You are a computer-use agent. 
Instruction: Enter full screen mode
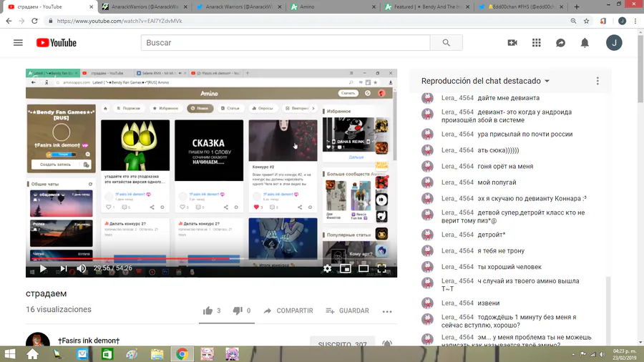pyautogui.click(x=381, y=268)
